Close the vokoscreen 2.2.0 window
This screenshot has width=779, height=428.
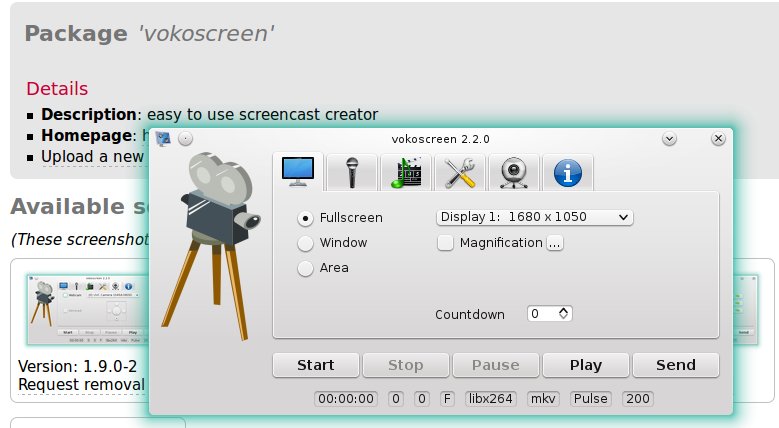[x=718, y=139]
